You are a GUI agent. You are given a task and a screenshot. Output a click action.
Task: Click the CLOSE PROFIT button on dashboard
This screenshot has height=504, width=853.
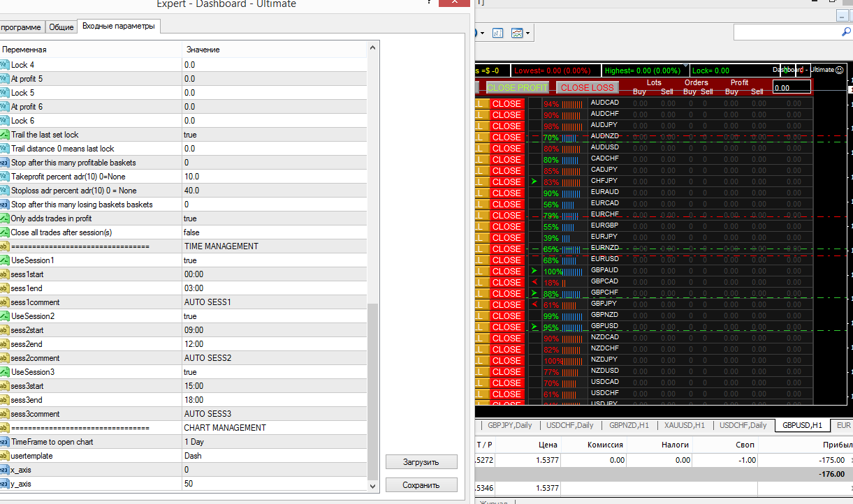pos(518,87)
